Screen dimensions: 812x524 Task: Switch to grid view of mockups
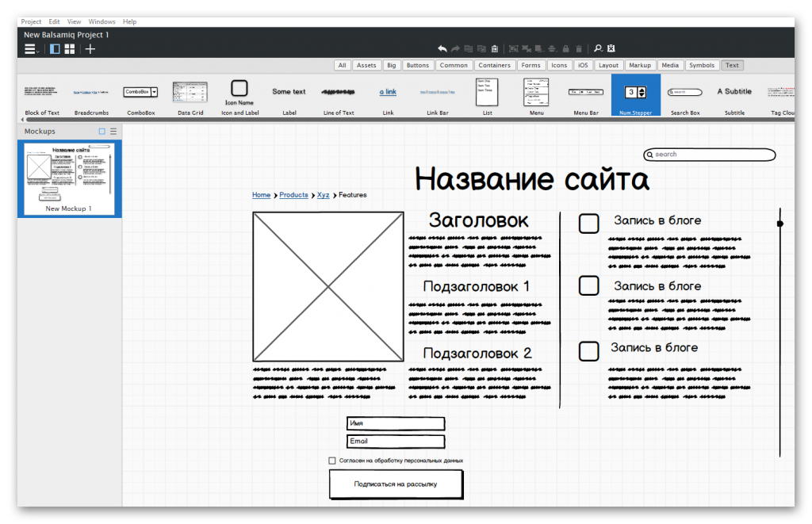coord(70,49)
